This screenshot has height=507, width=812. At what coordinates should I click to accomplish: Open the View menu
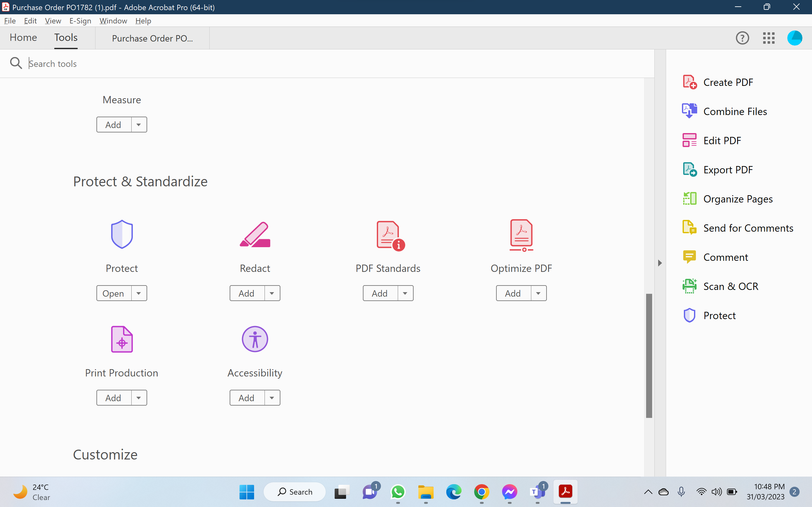[x=53, y=21]
